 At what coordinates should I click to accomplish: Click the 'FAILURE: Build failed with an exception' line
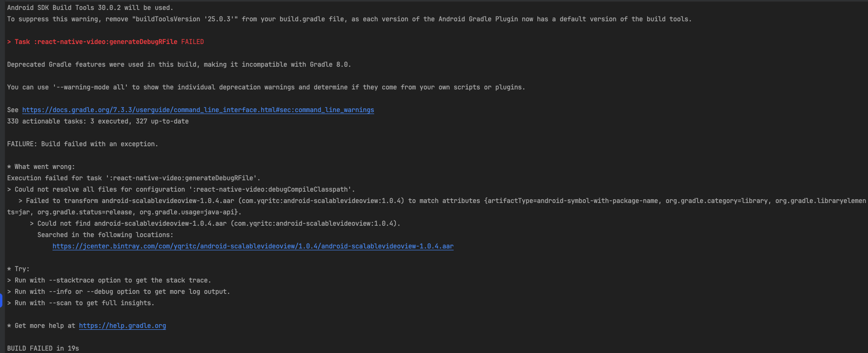coord(82,144)
